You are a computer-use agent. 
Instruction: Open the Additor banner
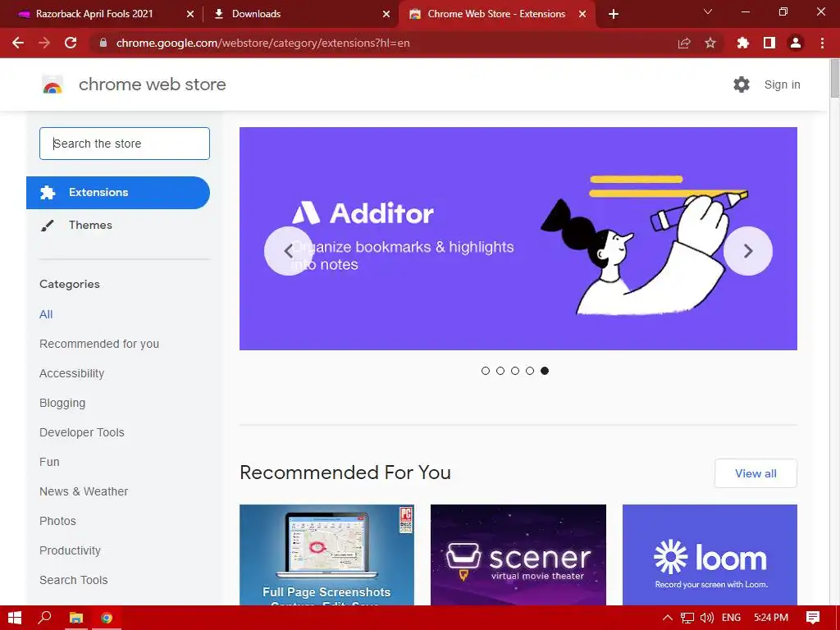(x=518, y=239)
